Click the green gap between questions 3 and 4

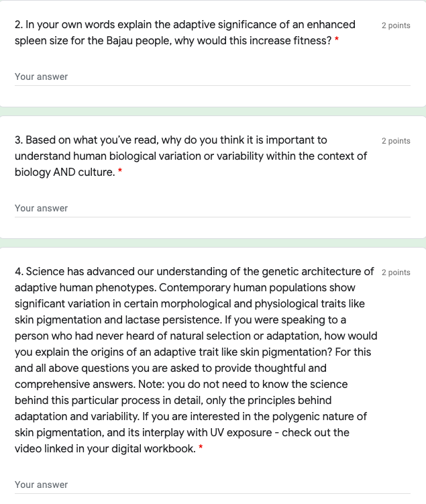[x=213, y=242]
